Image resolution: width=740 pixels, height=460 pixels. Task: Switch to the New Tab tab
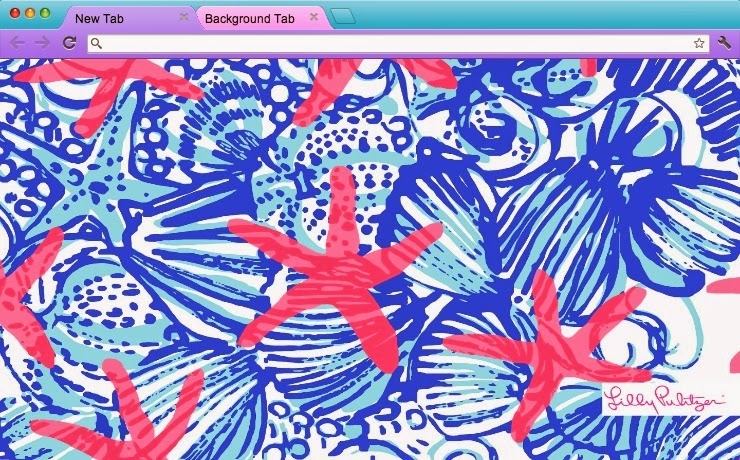pos(128,18)
